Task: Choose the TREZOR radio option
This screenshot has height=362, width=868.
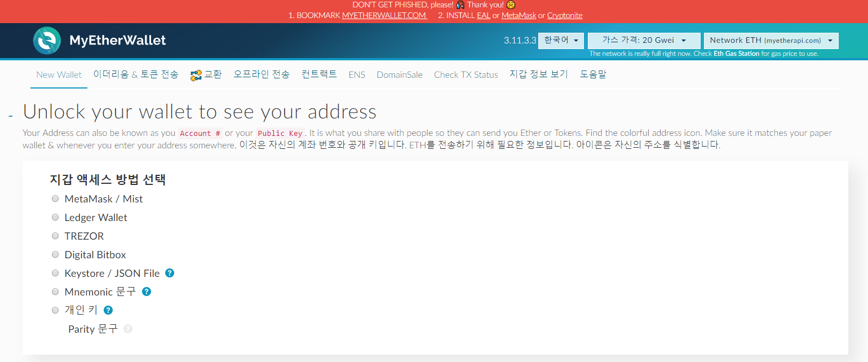Action: pos(55,236)
